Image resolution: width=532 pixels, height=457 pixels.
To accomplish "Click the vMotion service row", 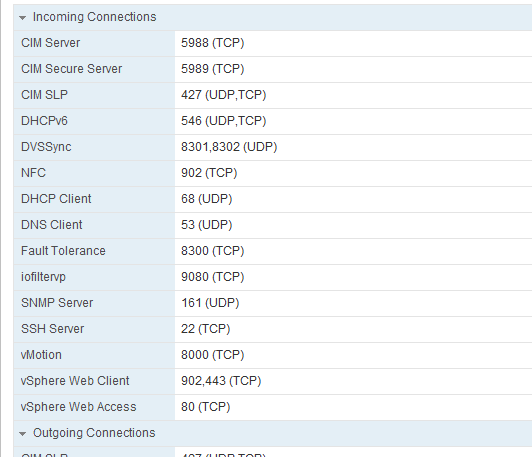I will click(273, 356).
